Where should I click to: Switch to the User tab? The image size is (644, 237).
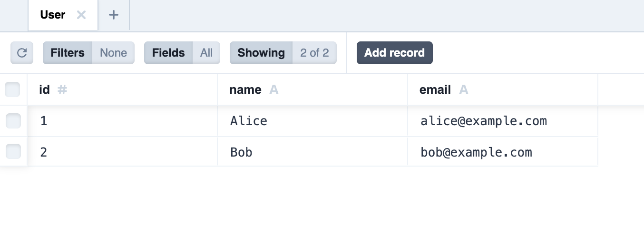pos(52,15)
